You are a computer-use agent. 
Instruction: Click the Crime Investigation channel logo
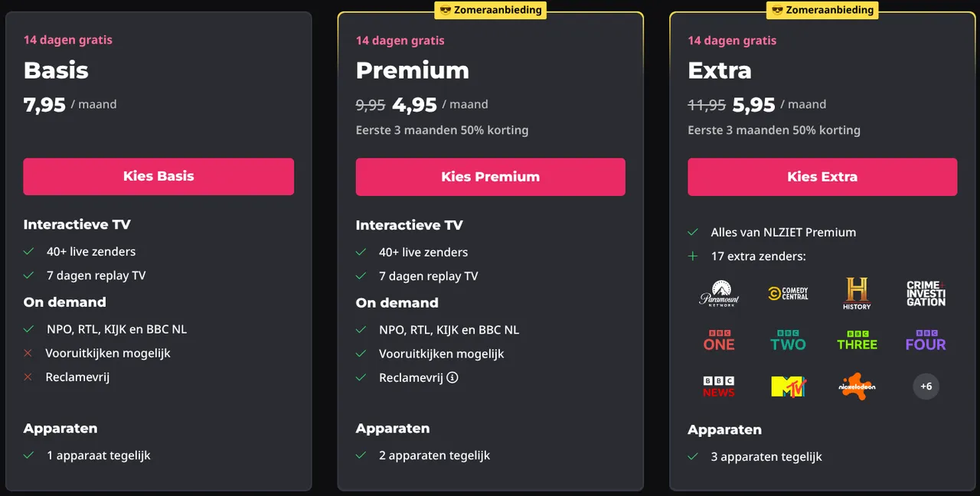click(x=926, y=294)
